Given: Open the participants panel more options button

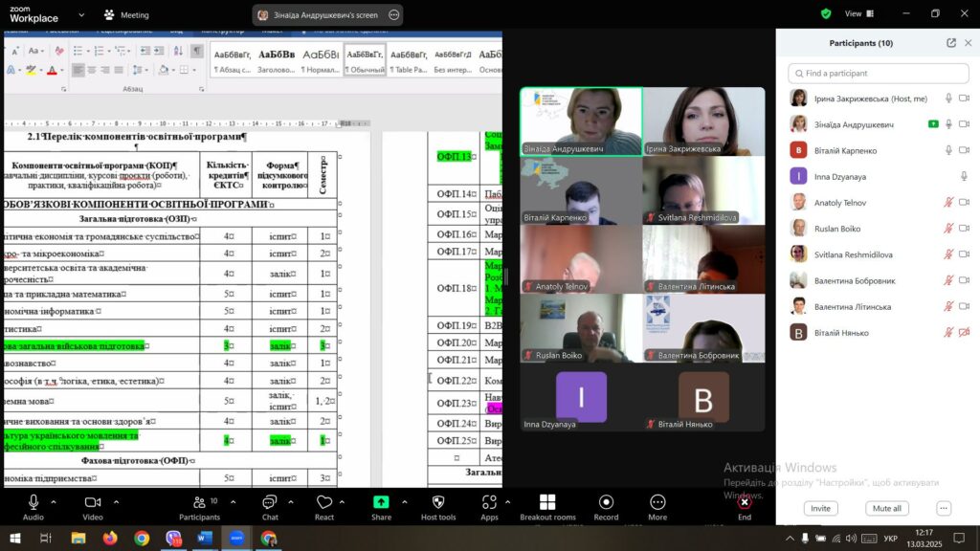Looking at the screenshot, I should tap(944, 509).
